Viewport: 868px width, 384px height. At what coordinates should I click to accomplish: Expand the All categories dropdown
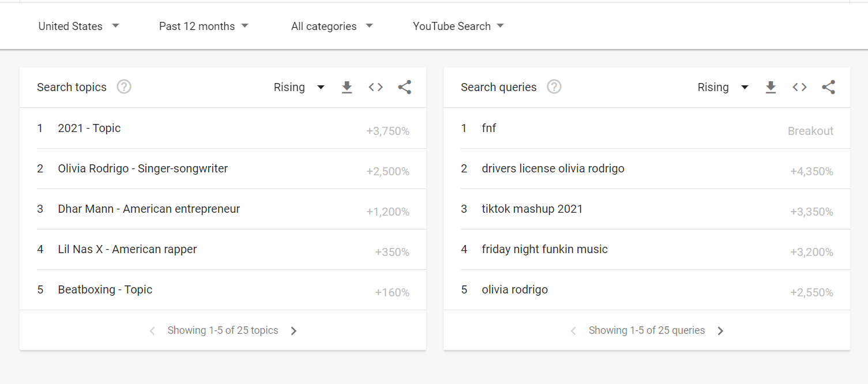[x=332, y=26]
